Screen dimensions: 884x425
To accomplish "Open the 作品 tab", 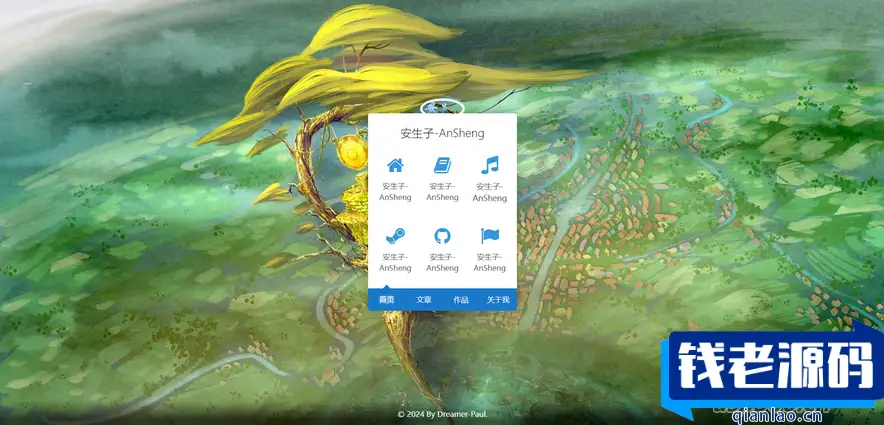I will pos(461,300).
